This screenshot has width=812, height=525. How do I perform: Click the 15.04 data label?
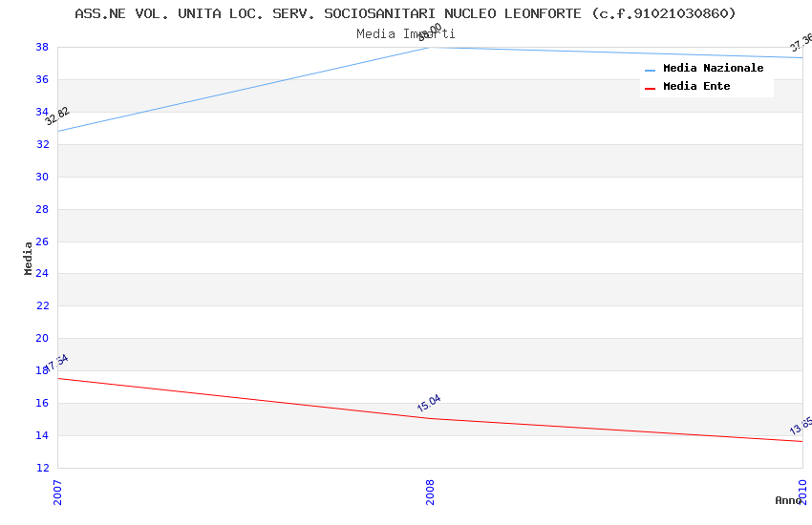pyautogui.click(x=429, y=403)
